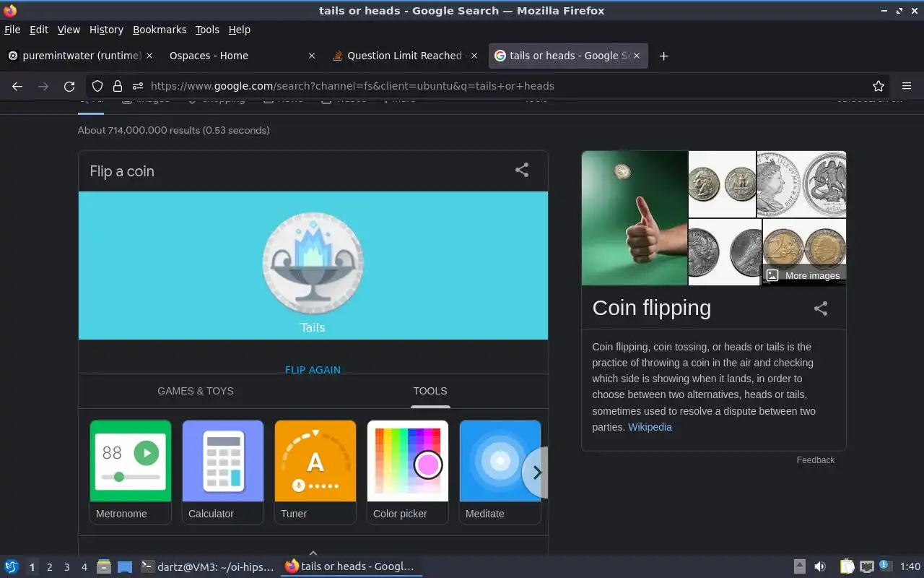Screen dimensions: 924x578
Task: Close the tails or heads tab
Action: point(637,56)
